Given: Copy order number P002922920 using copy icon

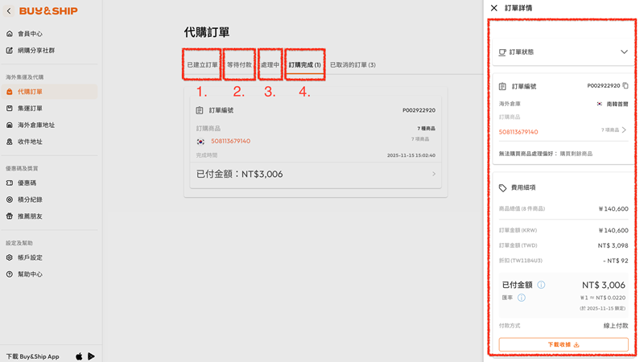Looking at the screenshot, I should click(x=625, y=86).
